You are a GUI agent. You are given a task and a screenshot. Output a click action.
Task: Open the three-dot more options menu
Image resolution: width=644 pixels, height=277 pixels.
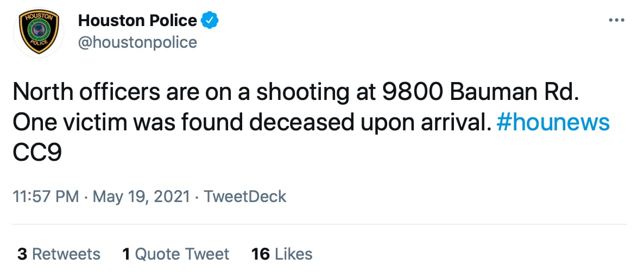pos(617,21)
